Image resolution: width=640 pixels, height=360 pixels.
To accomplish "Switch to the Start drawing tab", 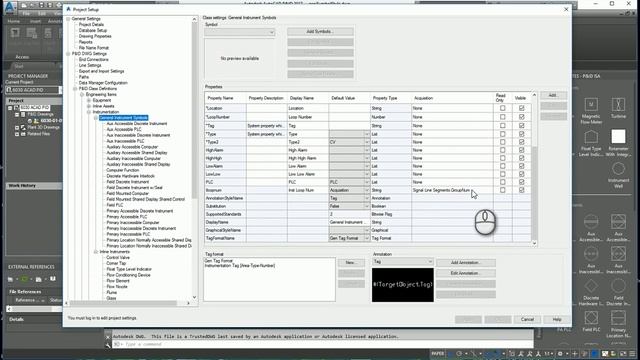I will pos(19,66).
